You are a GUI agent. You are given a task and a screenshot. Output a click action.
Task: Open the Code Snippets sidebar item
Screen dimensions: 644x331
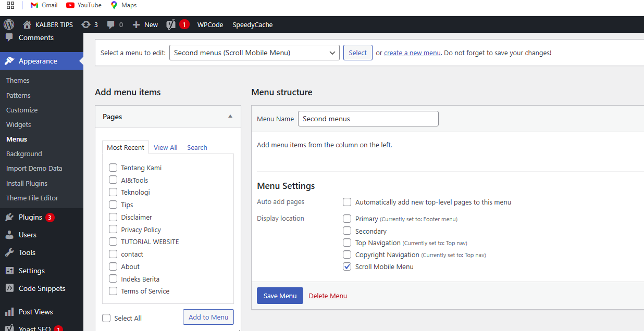42,288
